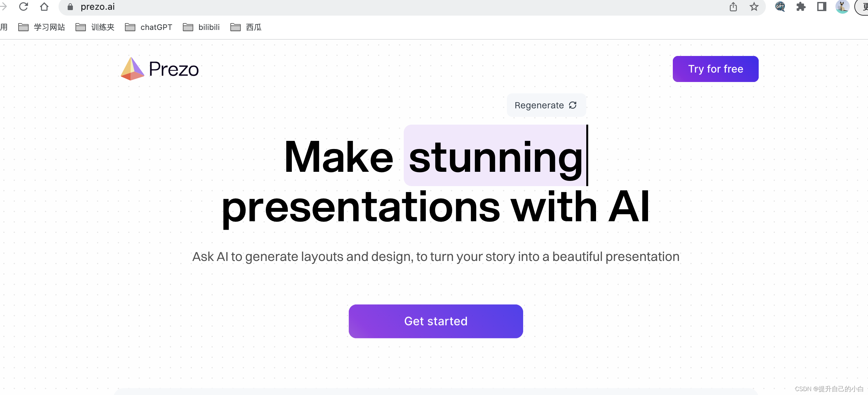Click the Get started button
This screenshot has width=868, height=395.
[x=435, y=321]
